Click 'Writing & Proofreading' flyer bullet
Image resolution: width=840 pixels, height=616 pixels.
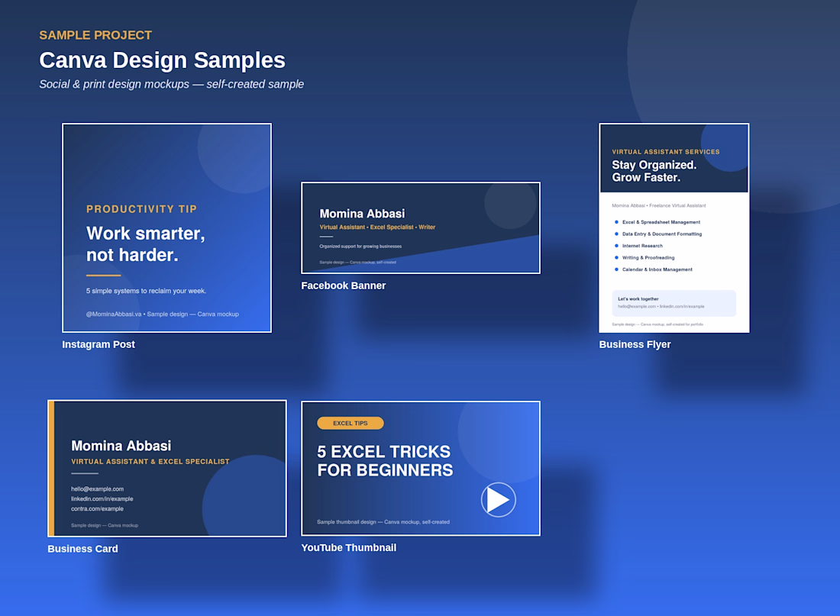648,258
